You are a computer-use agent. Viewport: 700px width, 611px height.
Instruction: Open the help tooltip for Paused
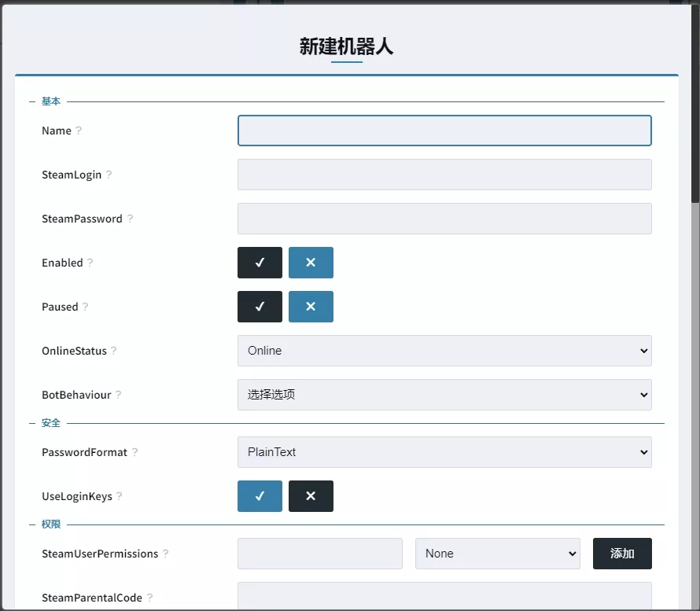(85, 307)
